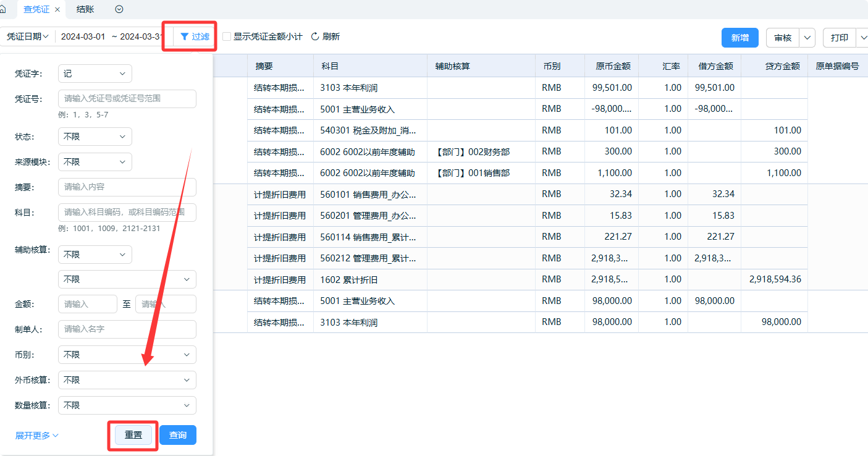This screenshot has height=456, width=868.
Task: Open the 来源模块 dropdown
Action: [x=95, y=162]
